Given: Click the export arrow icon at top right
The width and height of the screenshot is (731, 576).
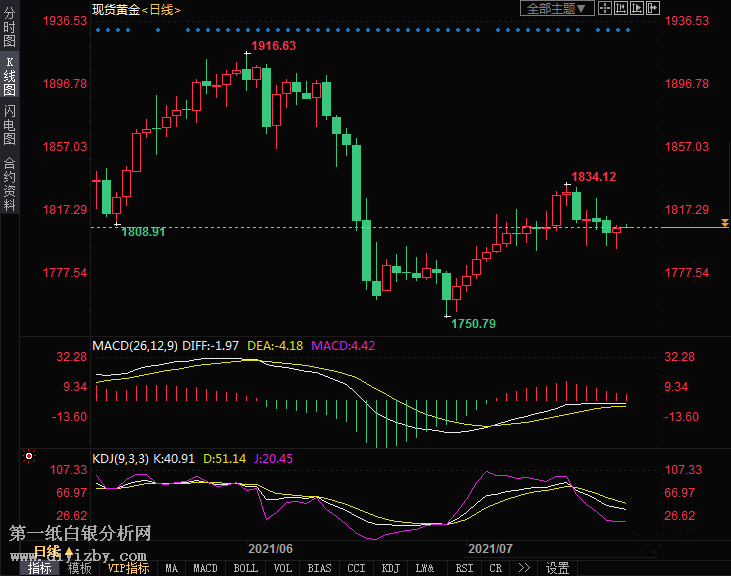Looking at the screenshot, I should coord(654,9).
